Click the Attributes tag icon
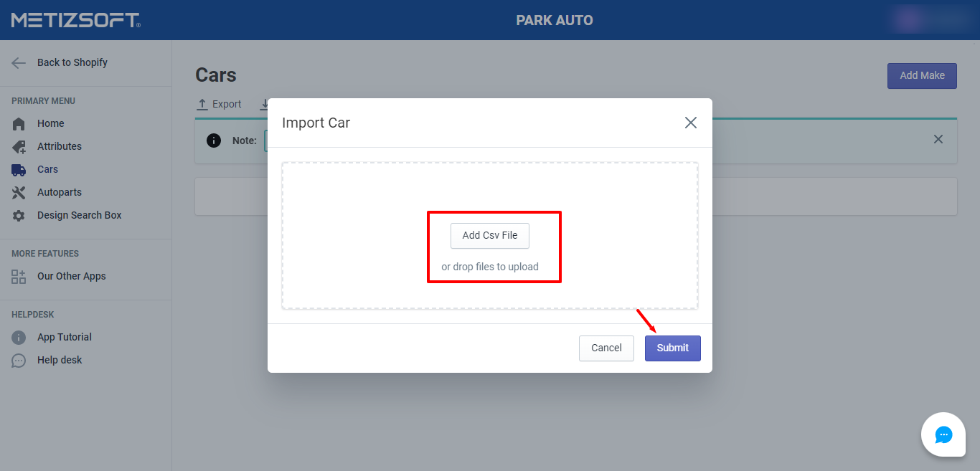 click(19, 147)
